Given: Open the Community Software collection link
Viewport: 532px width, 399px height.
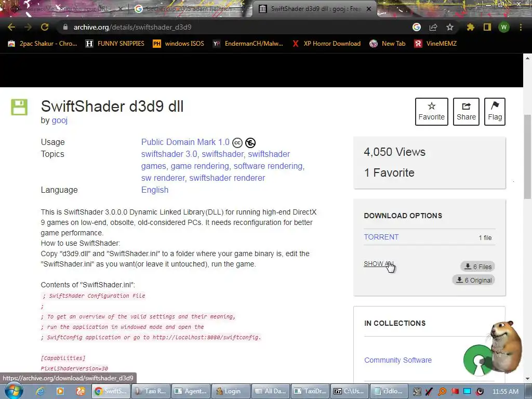Looking at the screenshot, I should click(x=397, y=360).
